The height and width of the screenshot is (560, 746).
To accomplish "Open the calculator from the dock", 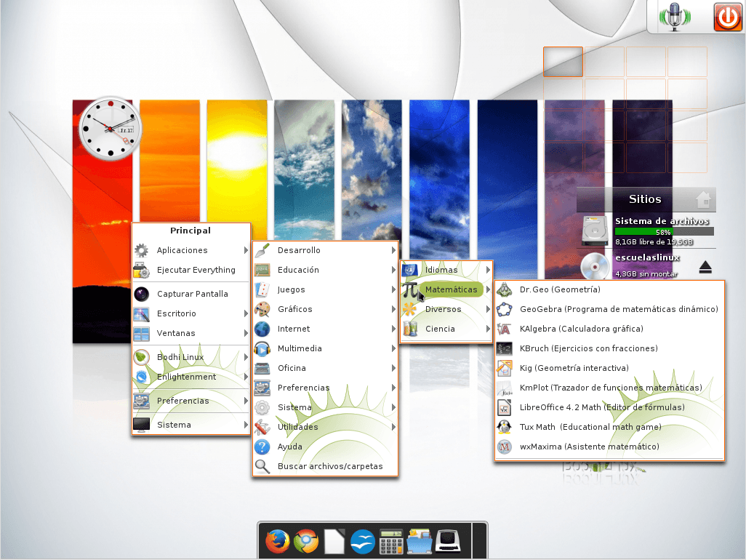I will (390, 541).
